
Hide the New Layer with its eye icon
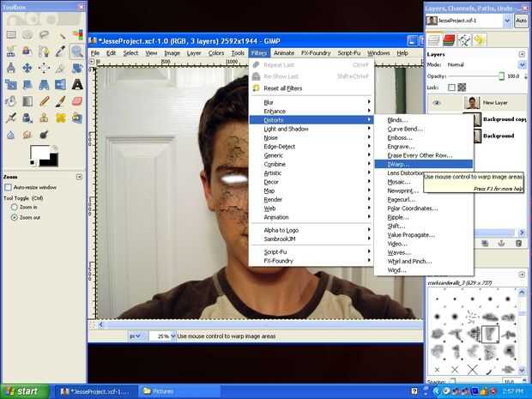coord(436,102)
